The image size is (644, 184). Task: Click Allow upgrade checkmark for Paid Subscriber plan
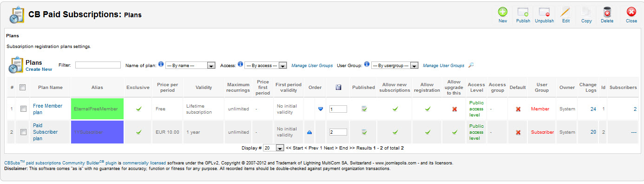pos(454,132)
